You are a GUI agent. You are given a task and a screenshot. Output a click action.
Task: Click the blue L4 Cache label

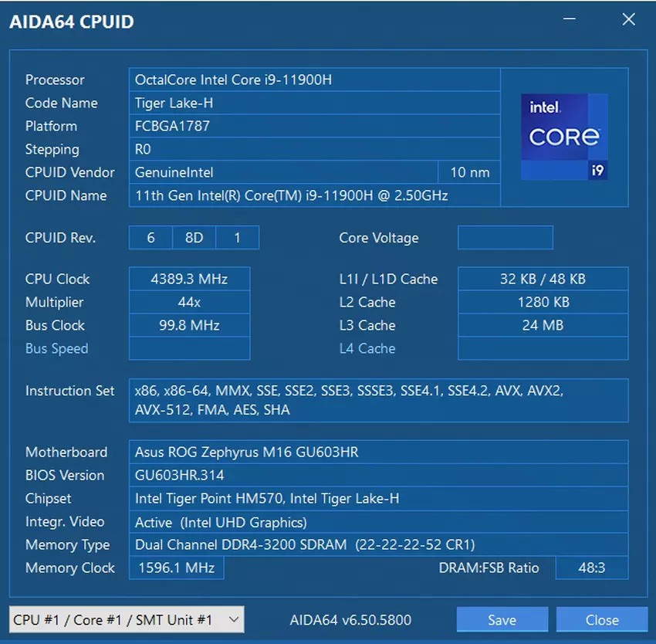367,348
